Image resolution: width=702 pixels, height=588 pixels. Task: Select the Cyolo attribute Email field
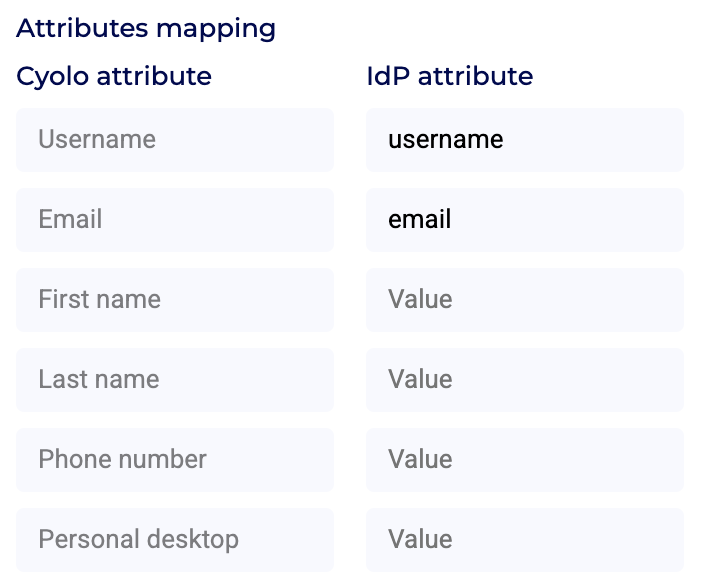click(175, 220)
